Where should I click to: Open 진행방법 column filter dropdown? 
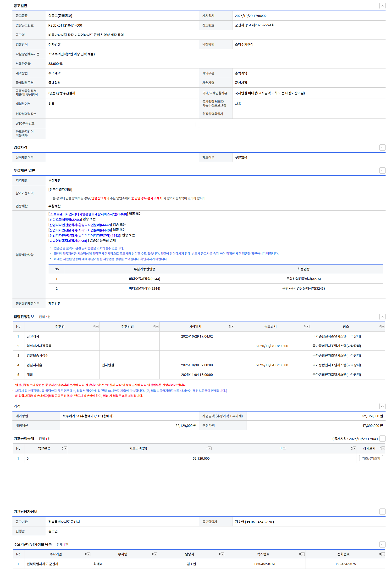(157, 326)
